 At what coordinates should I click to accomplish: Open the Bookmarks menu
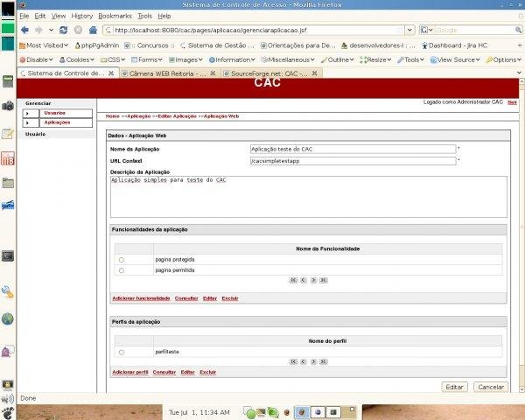115,16
